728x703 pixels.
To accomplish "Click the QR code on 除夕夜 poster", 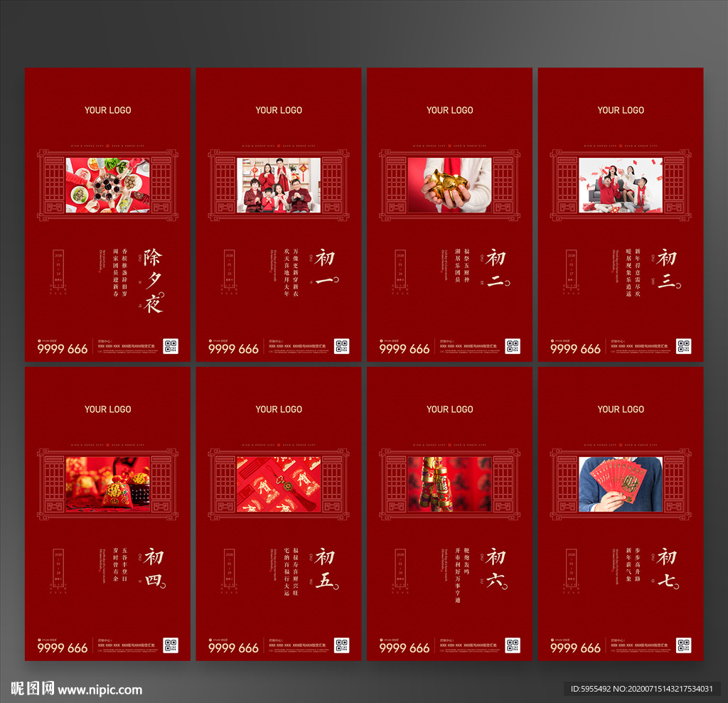I will point(171,346).
